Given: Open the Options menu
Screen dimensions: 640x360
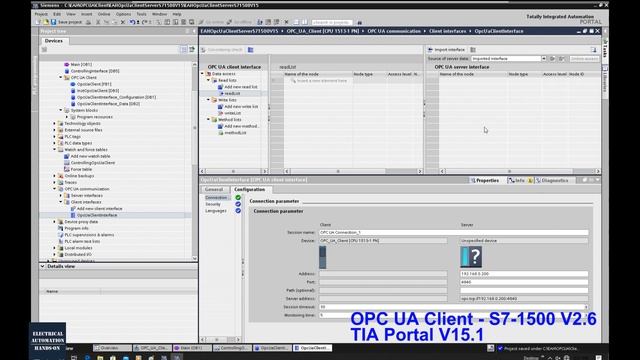Looking at the screenshot, I should point(123,14).
